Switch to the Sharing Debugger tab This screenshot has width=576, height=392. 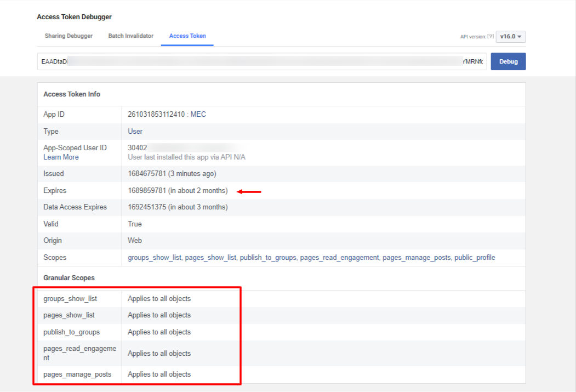[x=69, y=36]
